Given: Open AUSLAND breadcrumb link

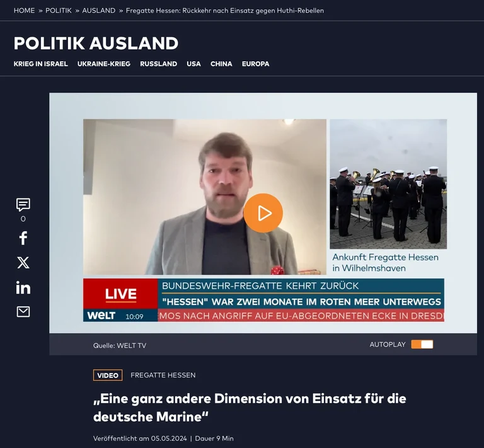Looking at the screenshot, I should click(x=98, y=11).
